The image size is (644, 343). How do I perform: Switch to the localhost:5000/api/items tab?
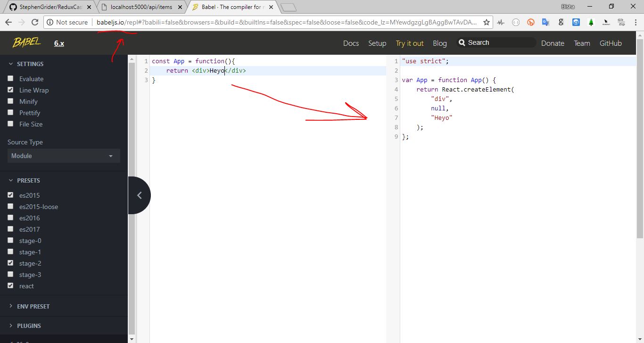[141, 7]
